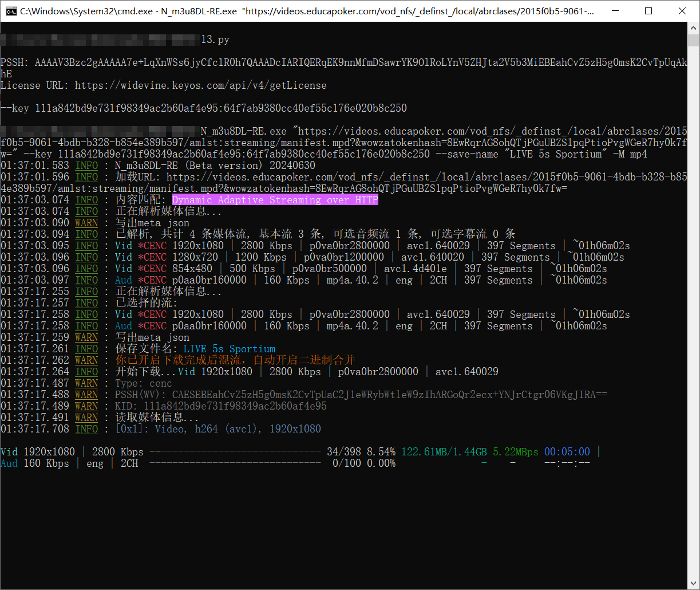Click the 已解析, 共计 4 条媒体流 line
This screenshot has height=590, width=700.
point(258,234)
